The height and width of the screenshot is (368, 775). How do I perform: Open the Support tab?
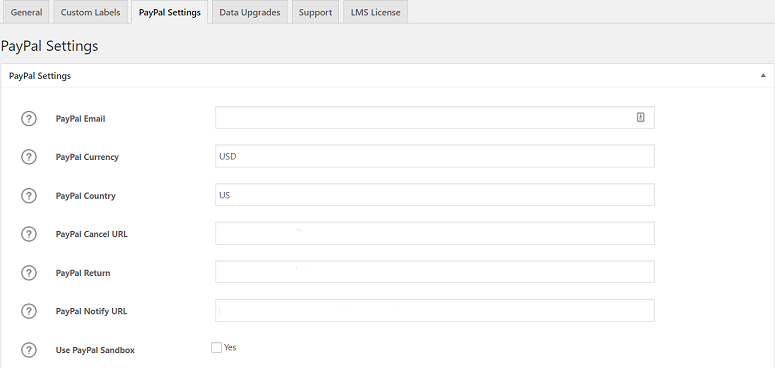click(x=315, y=12)
